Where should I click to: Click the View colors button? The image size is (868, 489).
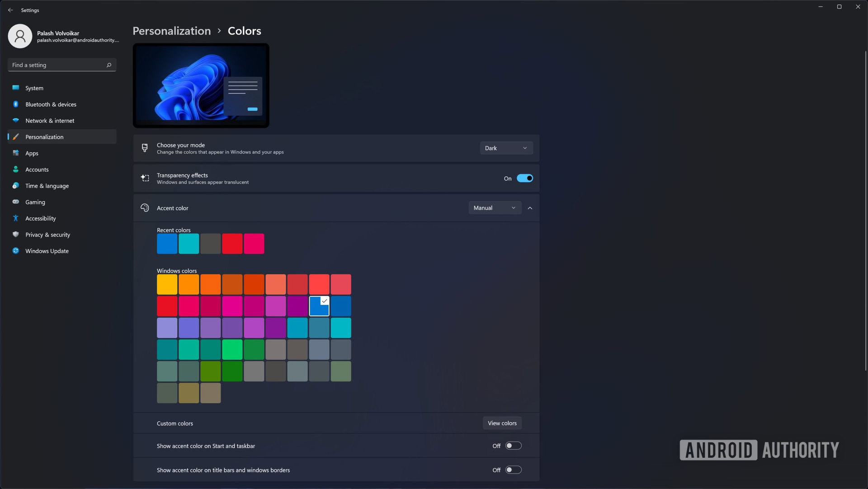[502, 422]
